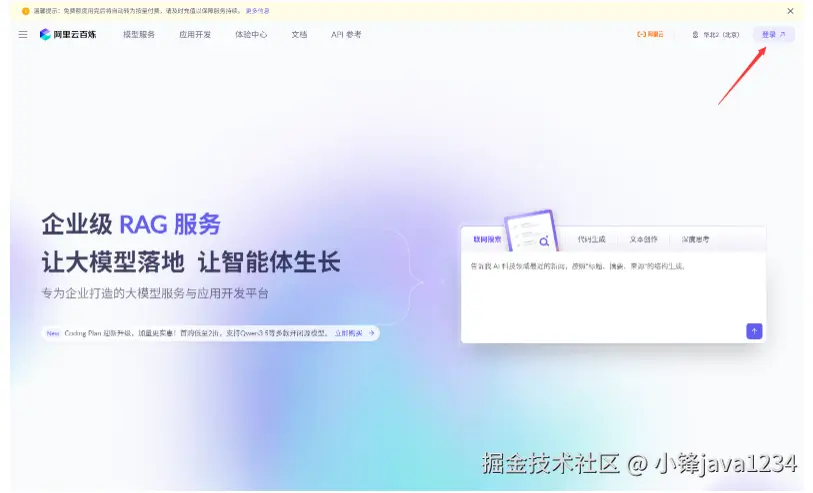Click the Coding Plan promotion text

(196, 333)
